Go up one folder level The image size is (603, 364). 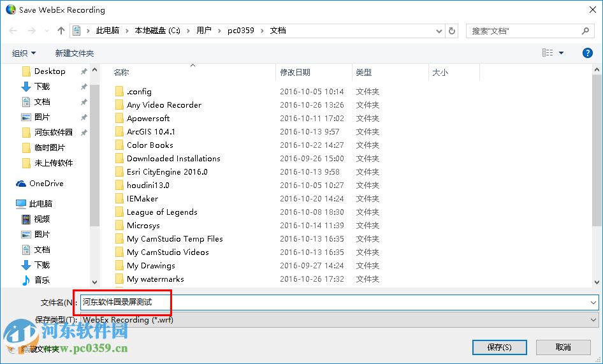[61, 31]
